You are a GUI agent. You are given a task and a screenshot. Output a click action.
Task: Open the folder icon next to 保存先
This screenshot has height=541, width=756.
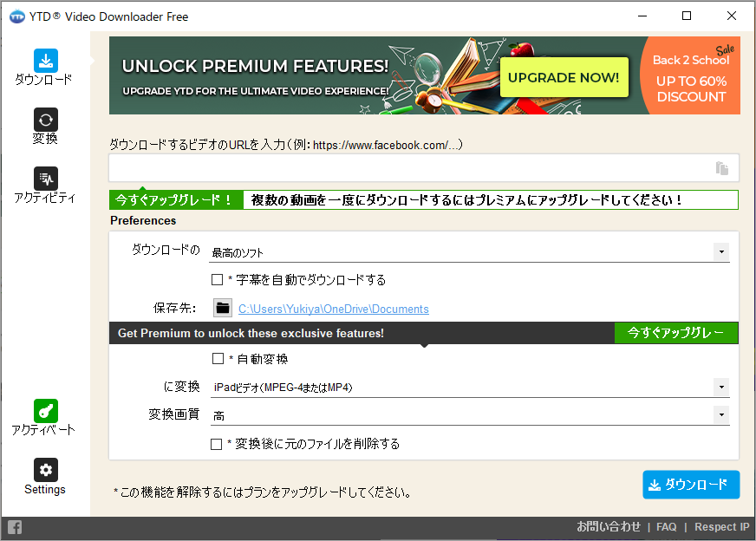(x=223, y=307)
